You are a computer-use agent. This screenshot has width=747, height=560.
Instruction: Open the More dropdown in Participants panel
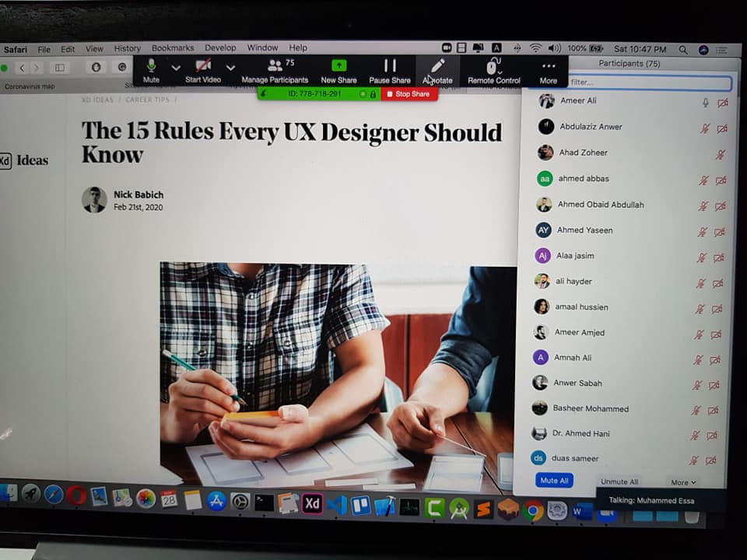[683, 482]
